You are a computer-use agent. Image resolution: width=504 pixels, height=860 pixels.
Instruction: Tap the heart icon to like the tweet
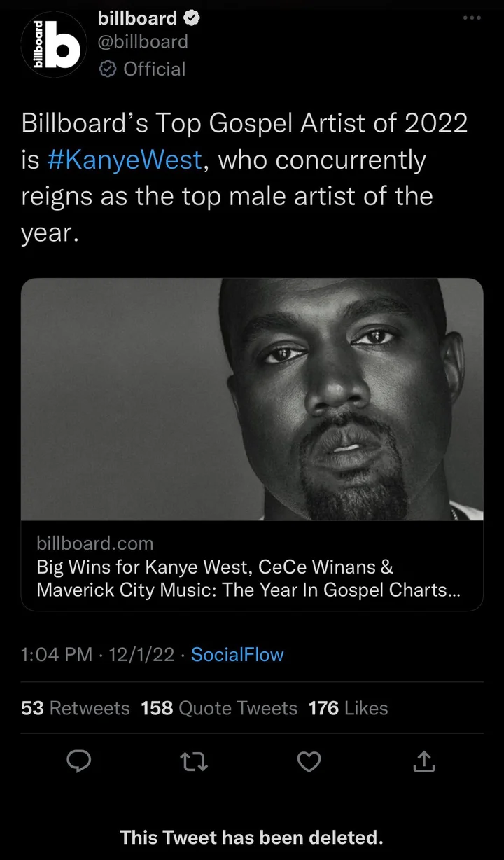[309, 763]
